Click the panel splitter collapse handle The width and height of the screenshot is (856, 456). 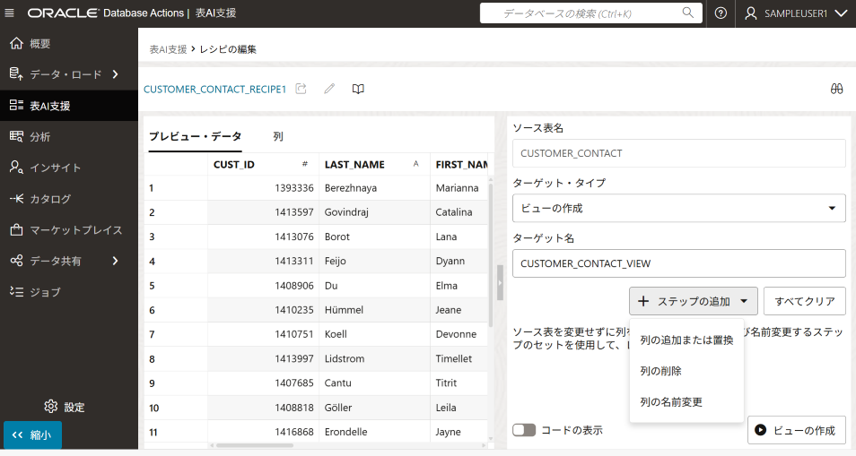[x=500, y=283]
